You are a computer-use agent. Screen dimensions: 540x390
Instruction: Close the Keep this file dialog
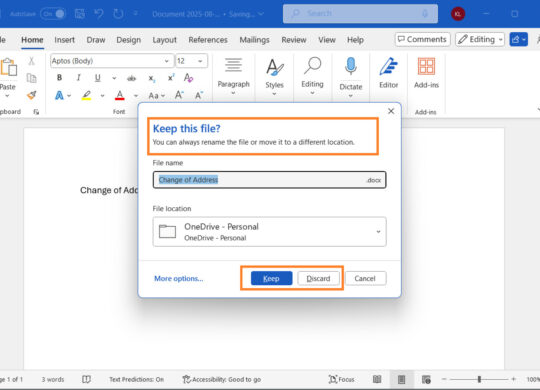click(x=391, y=111)
